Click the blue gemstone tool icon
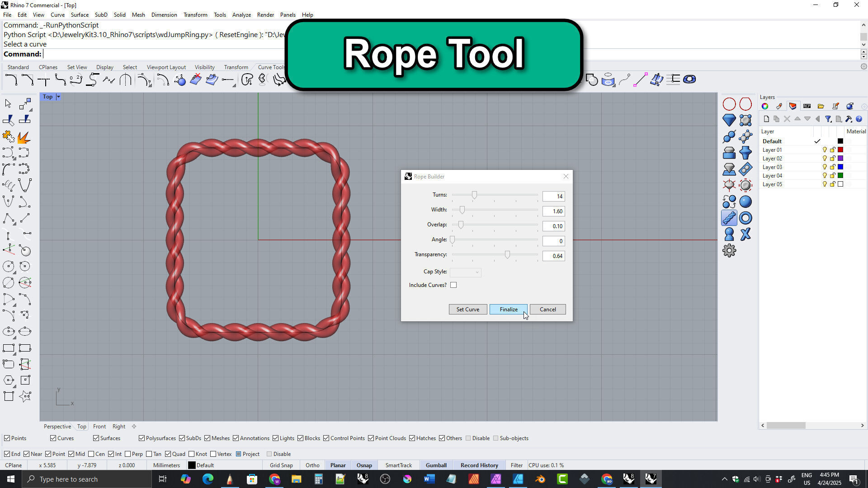Image resolution: width=868 pixels, height=488 pixels. pyautogui.click(x=729, y=120)
